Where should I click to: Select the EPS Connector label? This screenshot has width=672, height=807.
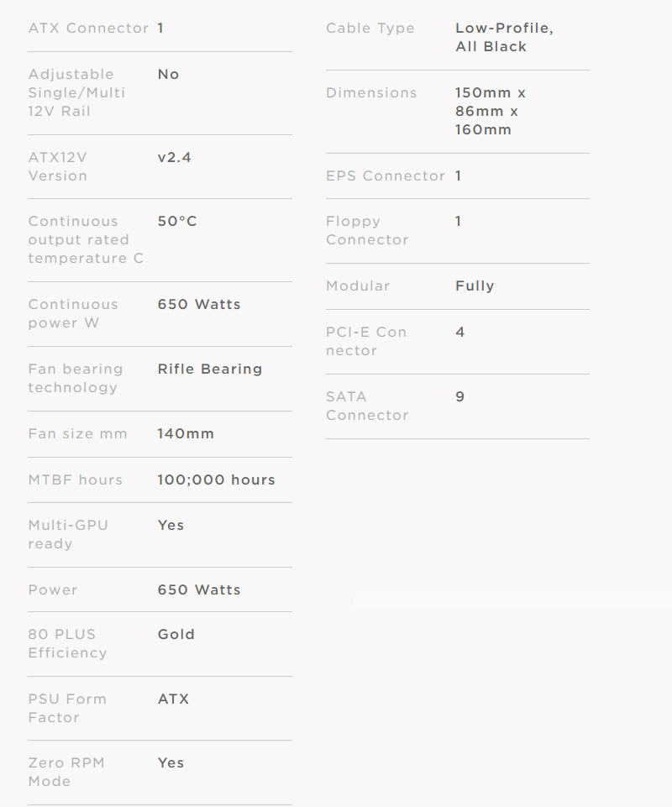[x=386, y=176]
